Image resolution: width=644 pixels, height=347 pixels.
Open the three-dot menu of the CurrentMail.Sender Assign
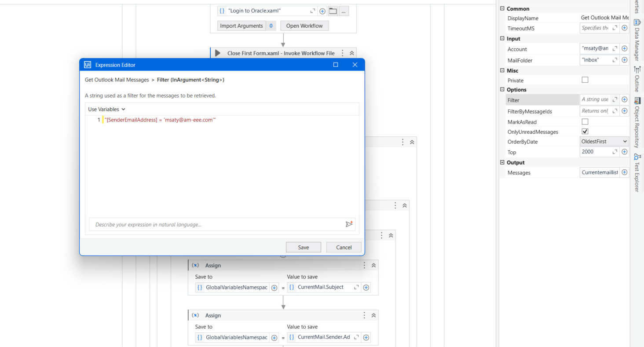(364, 315)
